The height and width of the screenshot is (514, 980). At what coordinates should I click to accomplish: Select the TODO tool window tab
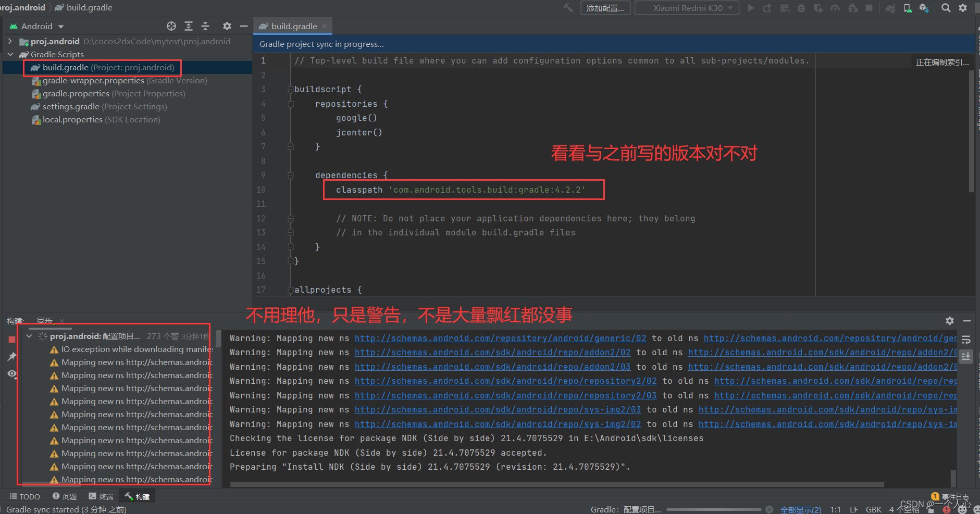[x=24, y=496]
